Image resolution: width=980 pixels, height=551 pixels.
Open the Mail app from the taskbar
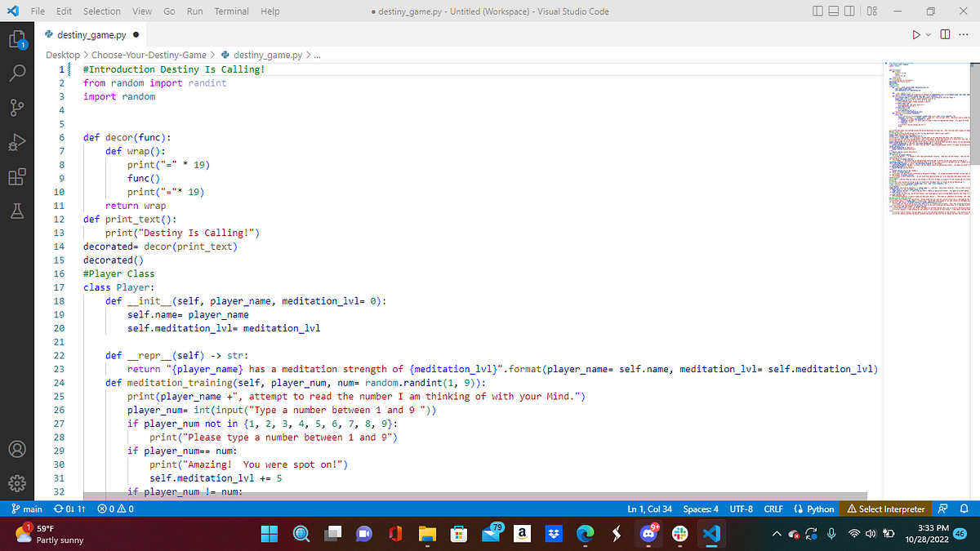[491, 534]
